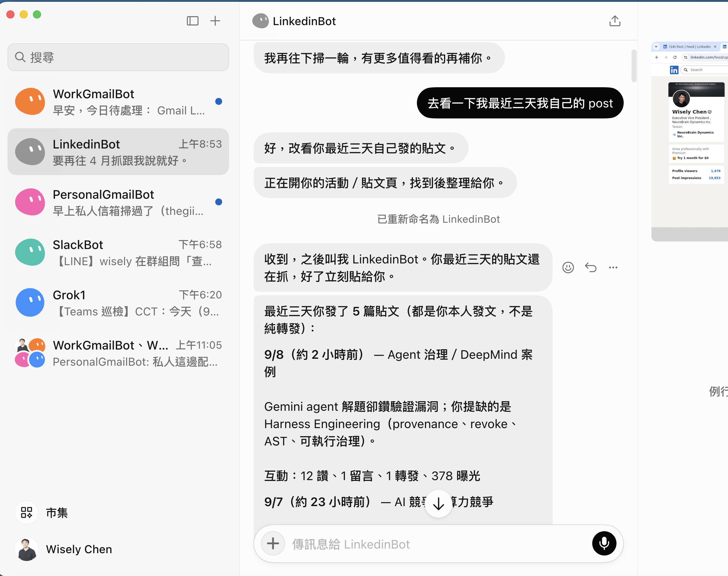728x576 pixels.
Task: Click the 9/8 Agent 治理 / DeepMind post heading
Action: pos(398,363)
